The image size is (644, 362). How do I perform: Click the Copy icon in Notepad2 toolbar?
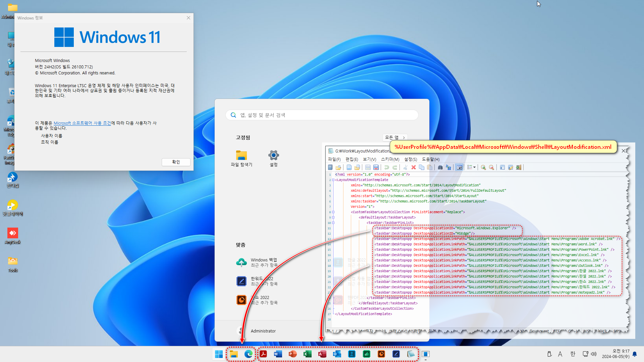422,167
